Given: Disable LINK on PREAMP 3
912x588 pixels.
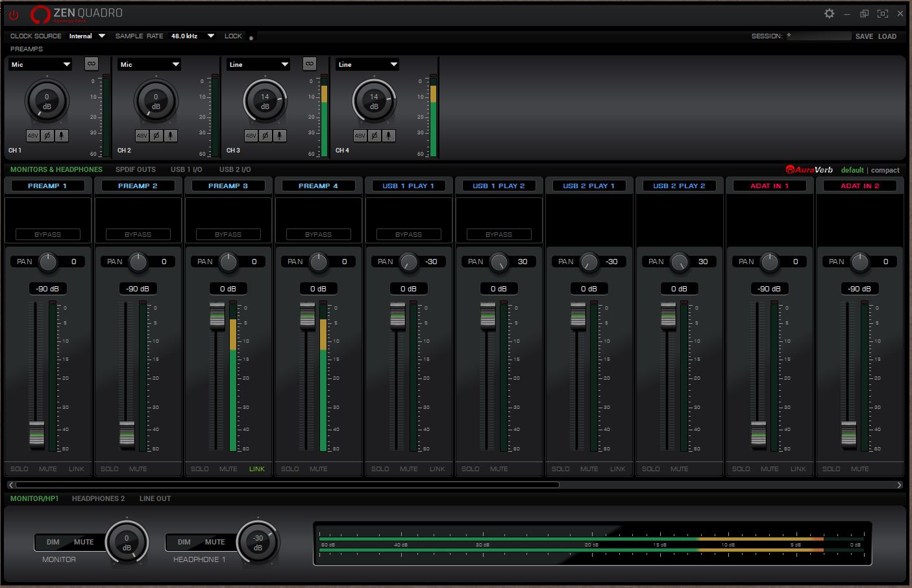Looking at the screenshot, I should click(x=257, y=469).
